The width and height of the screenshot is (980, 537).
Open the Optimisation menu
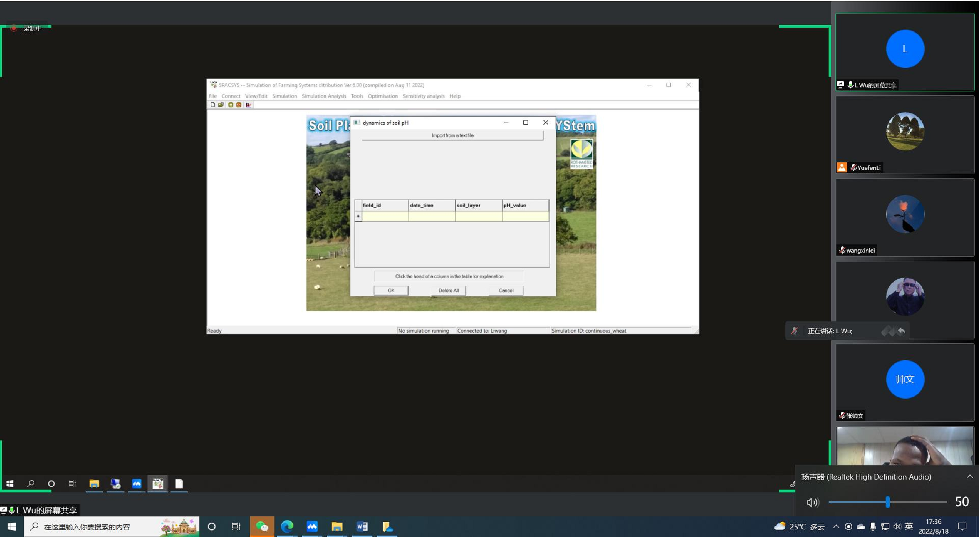click(382, 96)
